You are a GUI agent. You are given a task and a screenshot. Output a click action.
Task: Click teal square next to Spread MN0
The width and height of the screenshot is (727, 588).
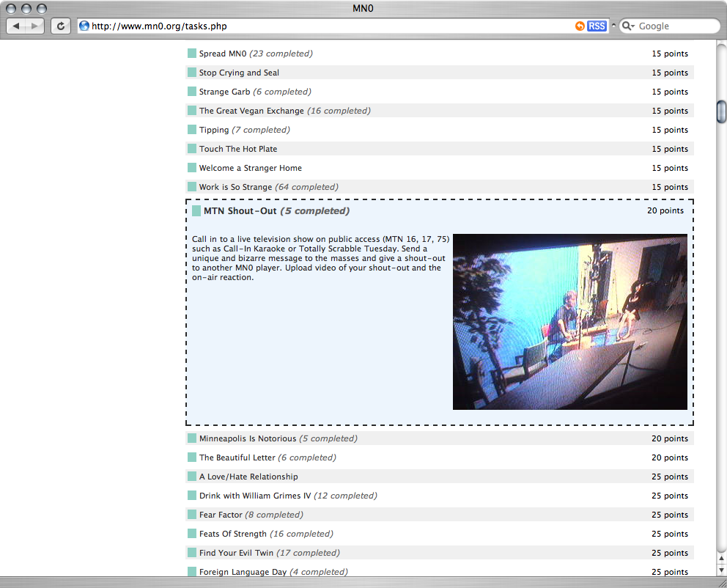[192, 54]
